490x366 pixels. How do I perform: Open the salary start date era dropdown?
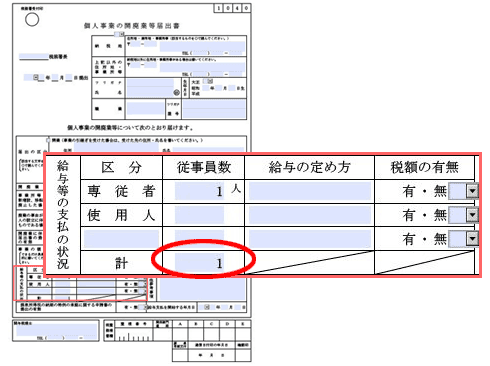pyautogui.click(x=207, y=307)
